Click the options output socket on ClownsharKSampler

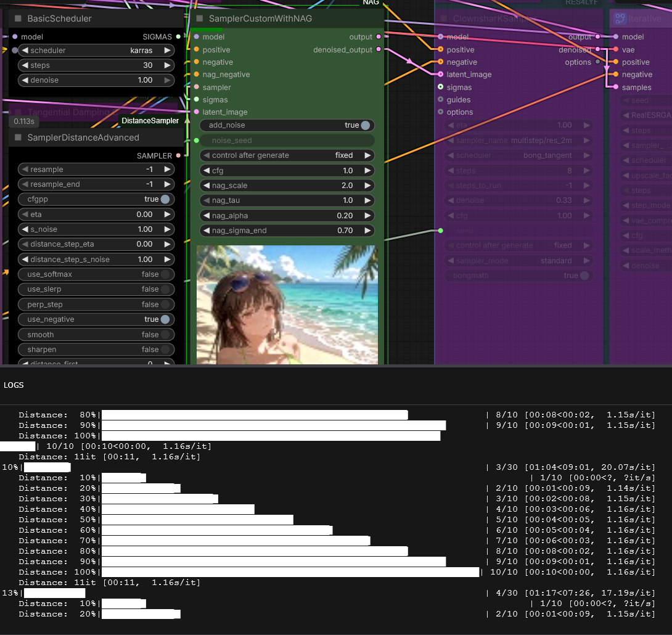click(597, 62)
